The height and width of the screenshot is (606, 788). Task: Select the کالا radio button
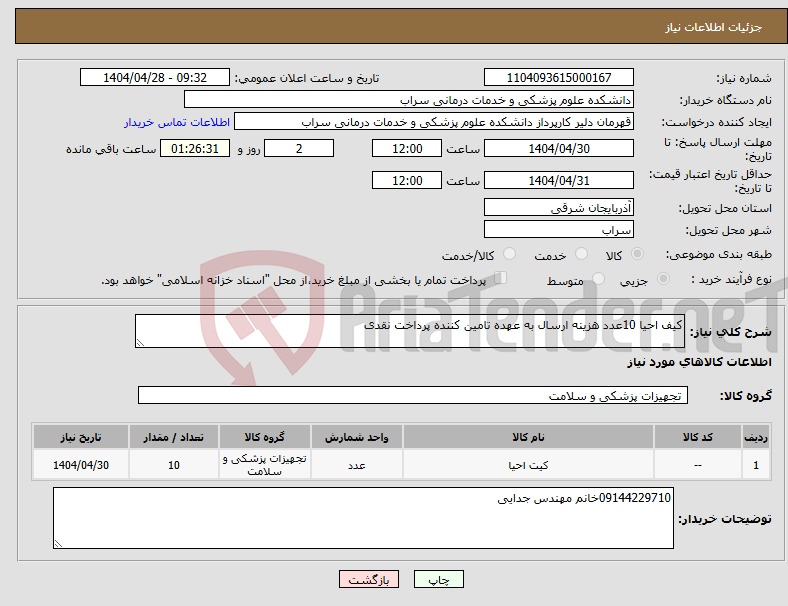pyautogui.click(x=637, y=254)
